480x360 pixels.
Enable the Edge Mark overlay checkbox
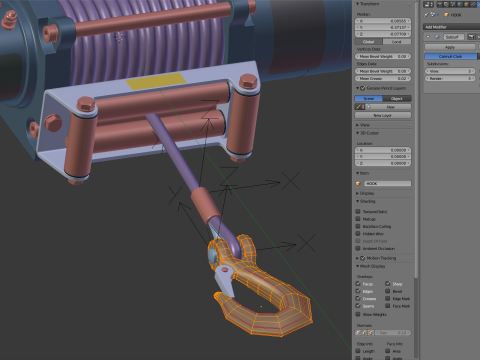(x=388, y=298)
